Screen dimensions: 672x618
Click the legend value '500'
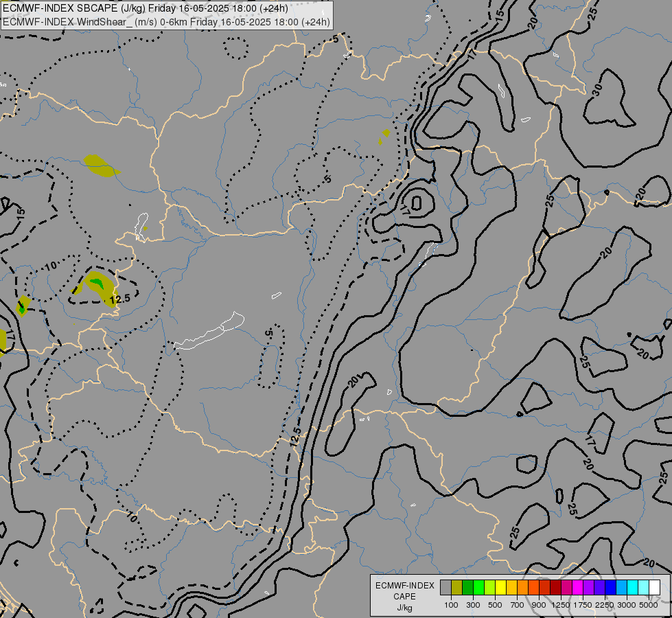tap(495, 605)
